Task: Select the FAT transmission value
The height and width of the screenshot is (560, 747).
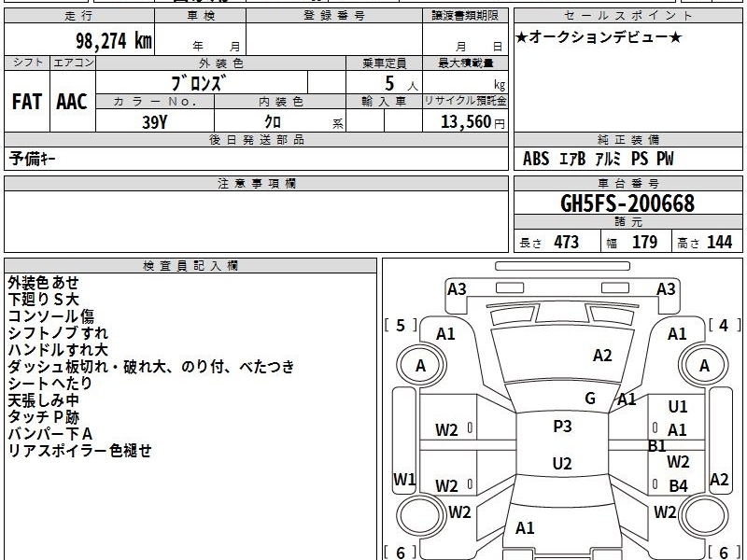Action: click(x=27, y=102)
